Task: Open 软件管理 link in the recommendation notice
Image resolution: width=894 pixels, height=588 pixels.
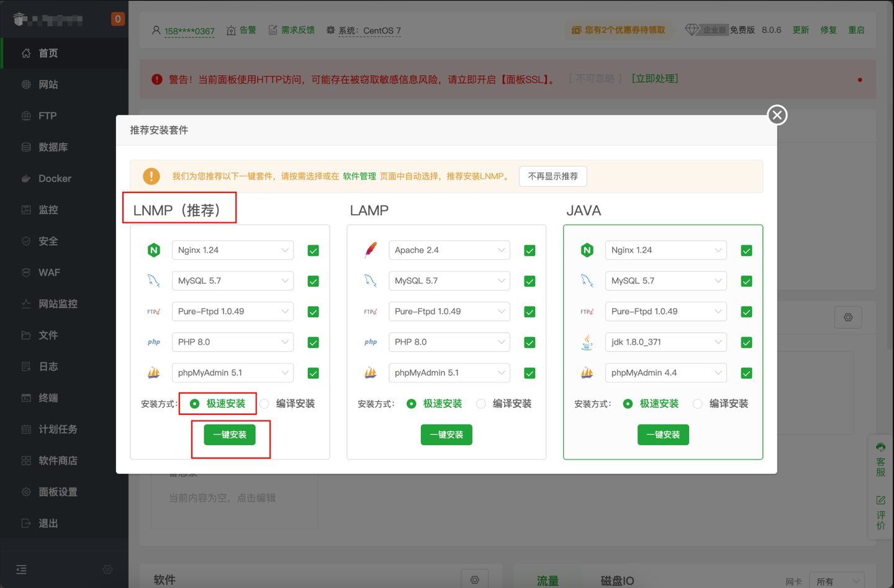Action: [359, 176]
